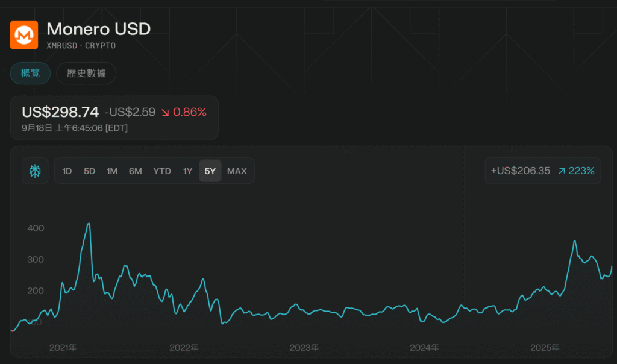Set the chart range to 1M

112,171
